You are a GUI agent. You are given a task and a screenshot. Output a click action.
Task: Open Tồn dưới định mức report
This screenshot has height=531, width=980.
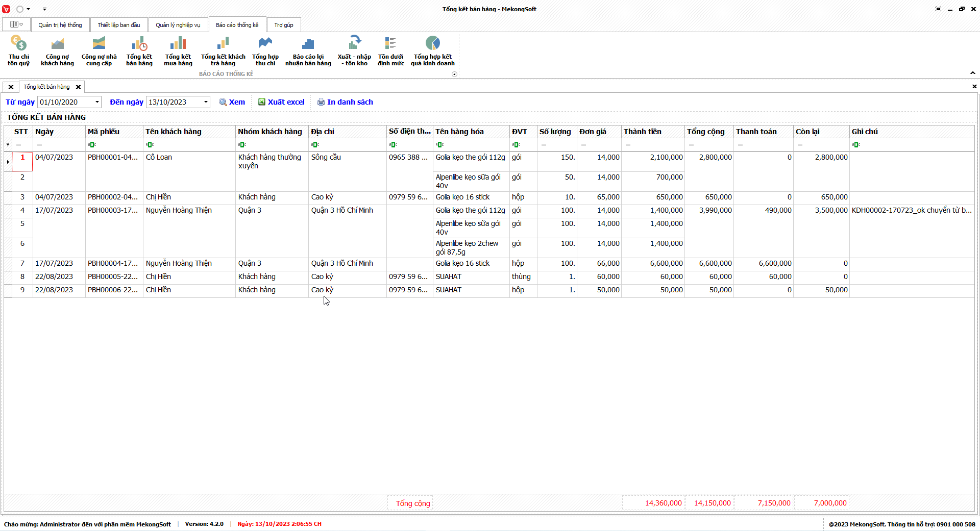point(390,50)
